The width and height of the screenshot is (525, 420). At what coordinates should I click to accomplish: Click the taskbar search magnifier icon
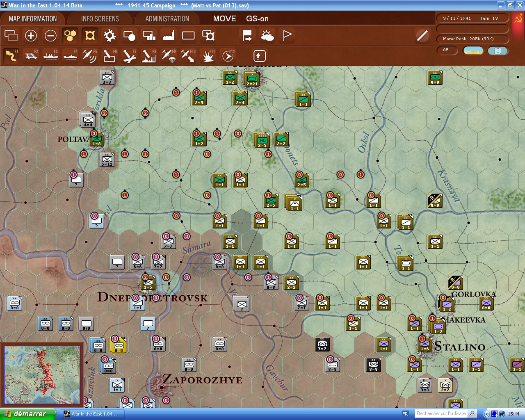(x=472, y=413)
